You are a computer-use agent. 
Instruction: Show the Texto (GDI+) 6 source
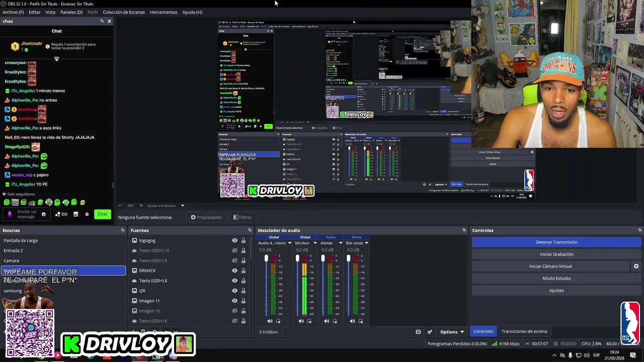click(x=234, y=321)
